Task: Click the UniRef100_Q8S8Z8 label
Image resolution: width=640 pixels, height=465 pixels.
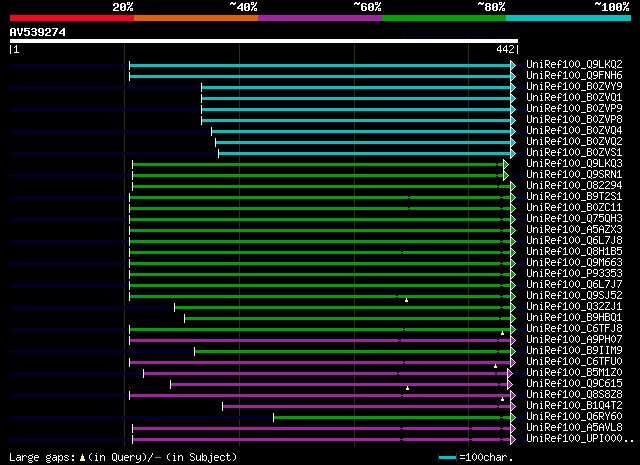Action: (x=574, y=395)
